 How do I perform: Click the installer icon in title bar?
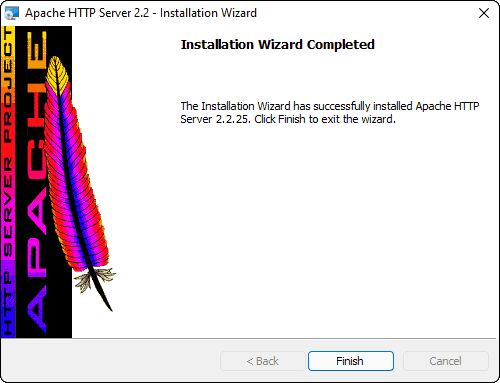[x=12, y=13]
